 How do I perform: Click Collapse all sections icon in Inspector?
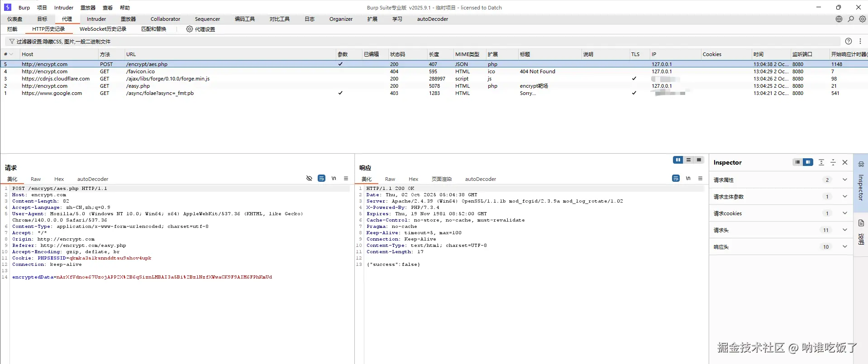coord(833,162)
